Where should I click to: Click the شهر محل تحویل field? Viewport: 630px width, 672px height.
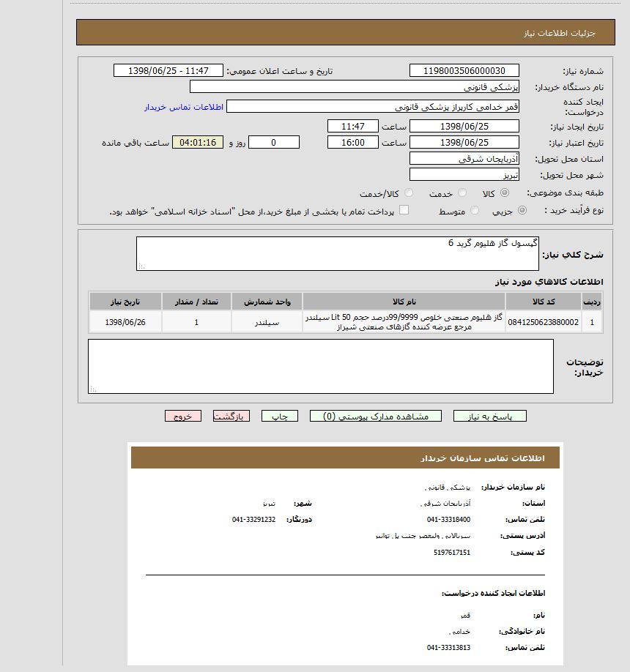click(464, 175)
